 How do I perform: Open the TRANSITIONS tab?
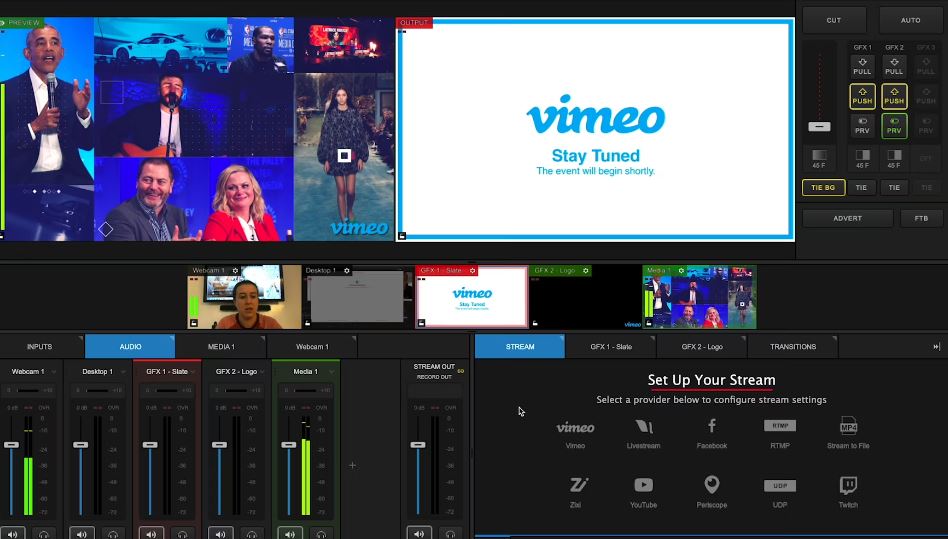point(793,347)
